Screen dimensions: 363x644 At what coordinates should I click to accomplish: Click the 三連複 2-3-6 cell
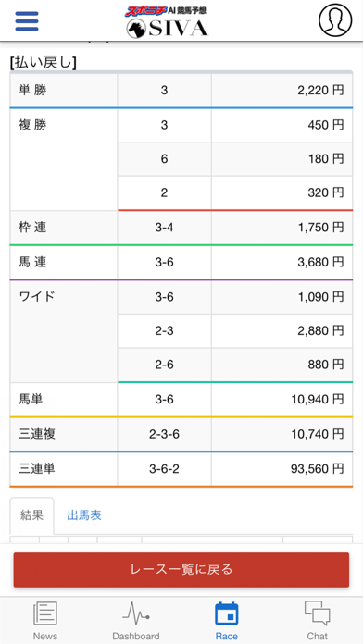[x=165, y=434]
